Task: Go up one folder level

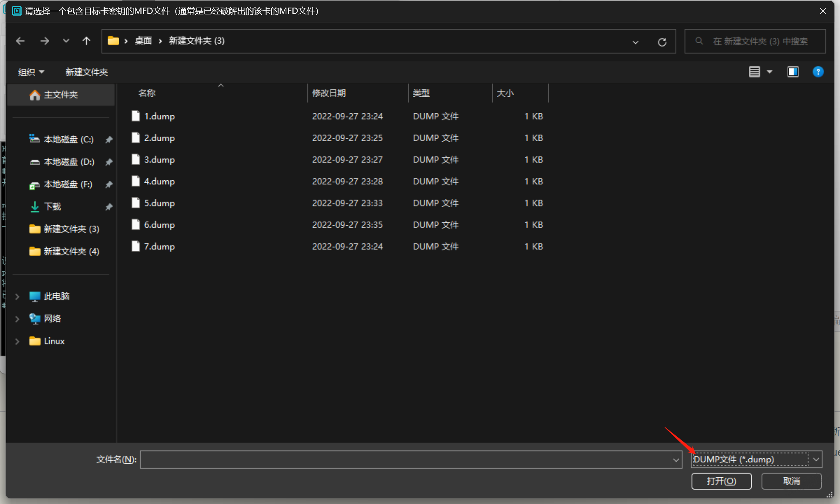Action: 86,41
